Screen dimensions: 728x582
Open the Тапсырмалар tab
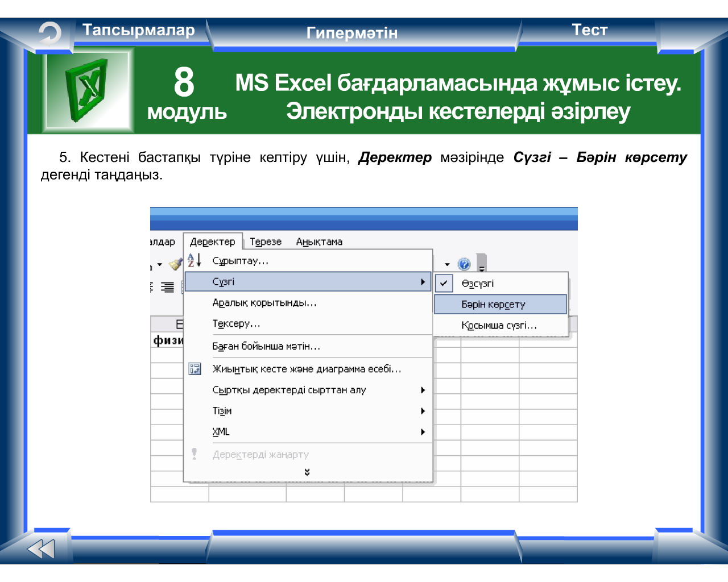click(x=139, y=30)
